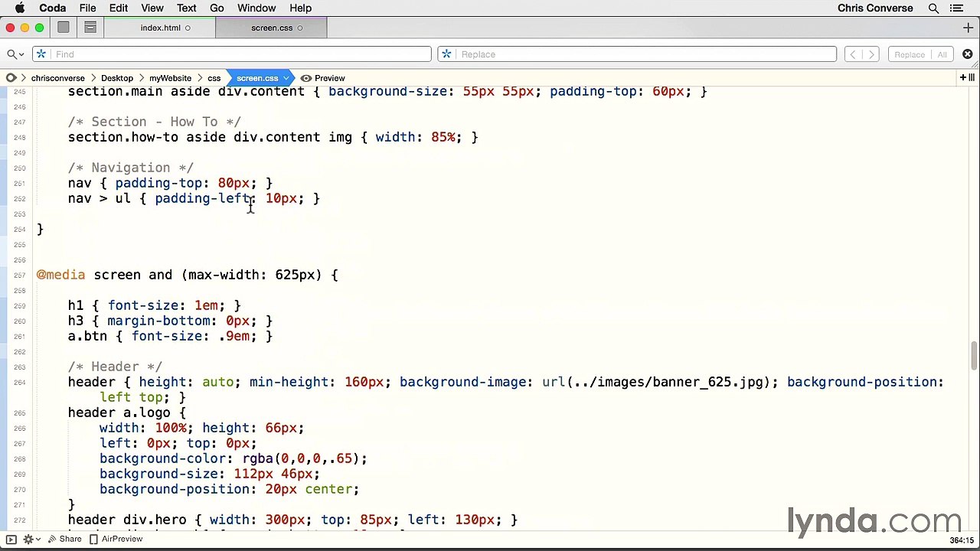Open the Apple menu

pos(20,8)
